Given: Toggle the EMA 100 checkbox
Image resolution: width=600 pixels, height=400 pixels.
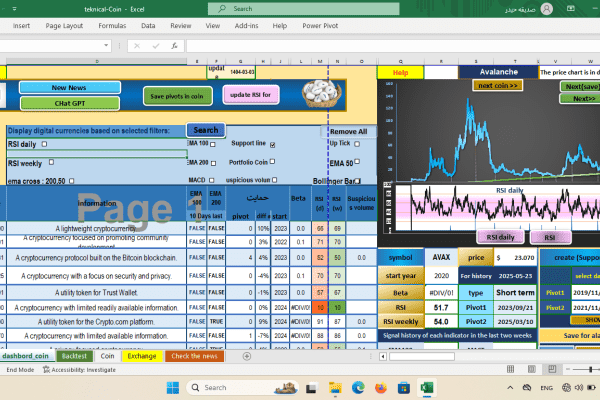Looking at the screenshot, I should [213, 144].
